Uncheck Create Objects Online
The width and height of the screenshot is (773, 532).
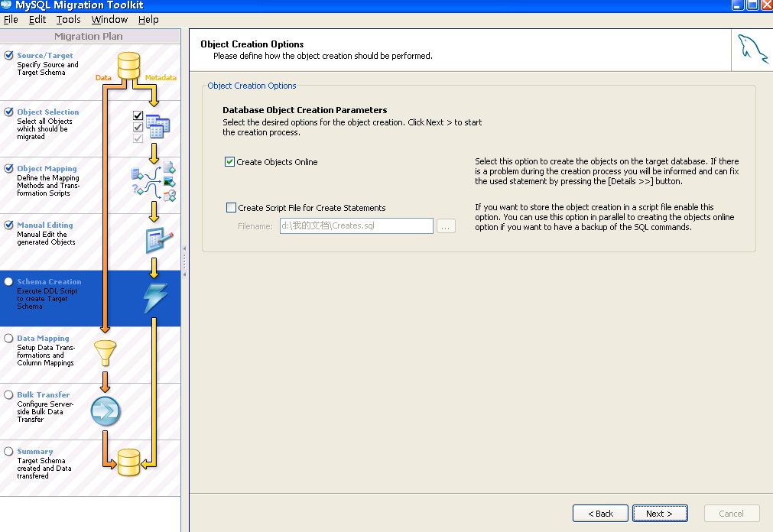coord(229,162)
